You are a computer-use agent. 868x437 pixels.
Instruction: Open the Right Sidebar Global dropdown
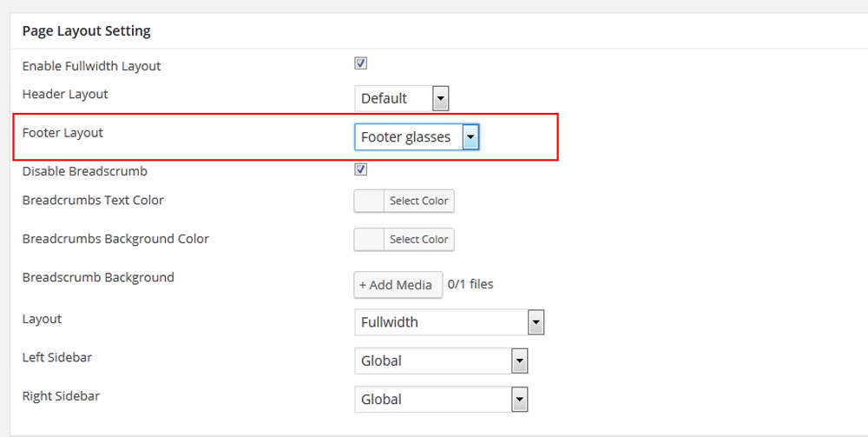pos(432,400)
